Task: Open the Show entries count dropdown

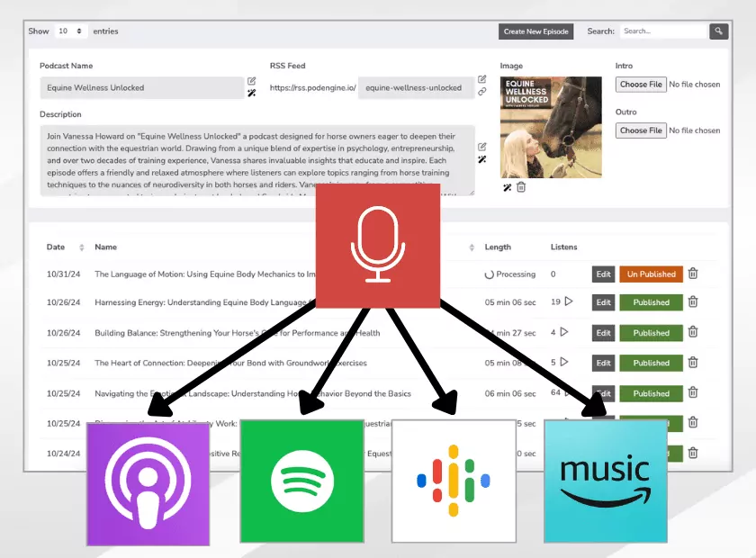Action: (70, 31)
